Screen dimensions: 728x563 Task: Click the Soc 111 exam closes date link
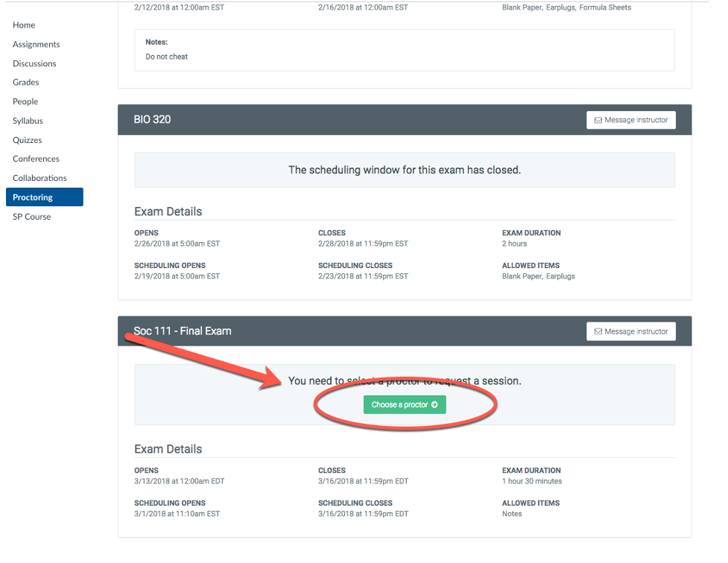point(361,481)
